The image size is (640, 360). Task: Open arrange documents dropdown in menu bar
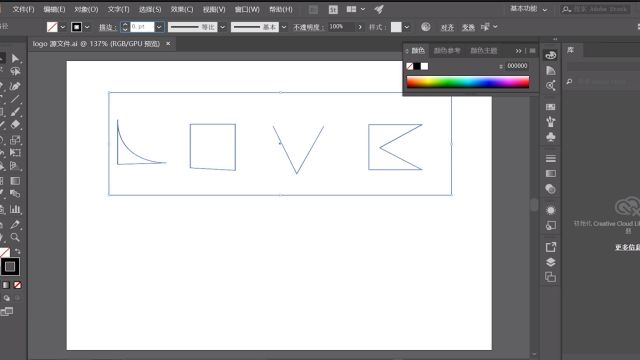[355, 9]
